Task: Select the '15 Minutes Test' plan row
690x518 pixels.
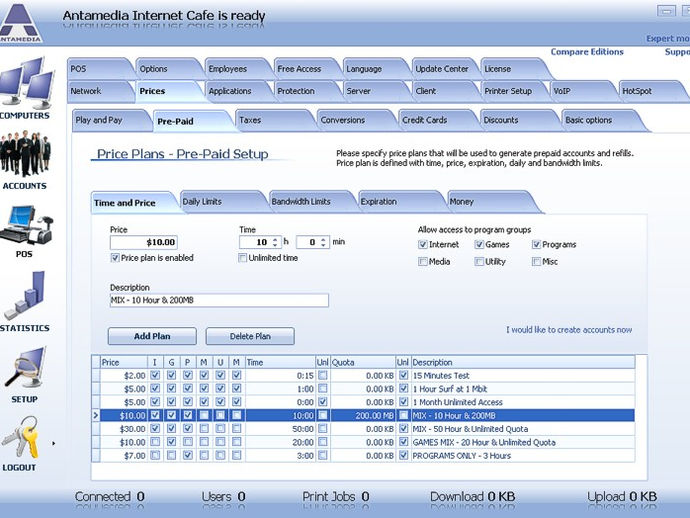Action: [x=363, y=375]
